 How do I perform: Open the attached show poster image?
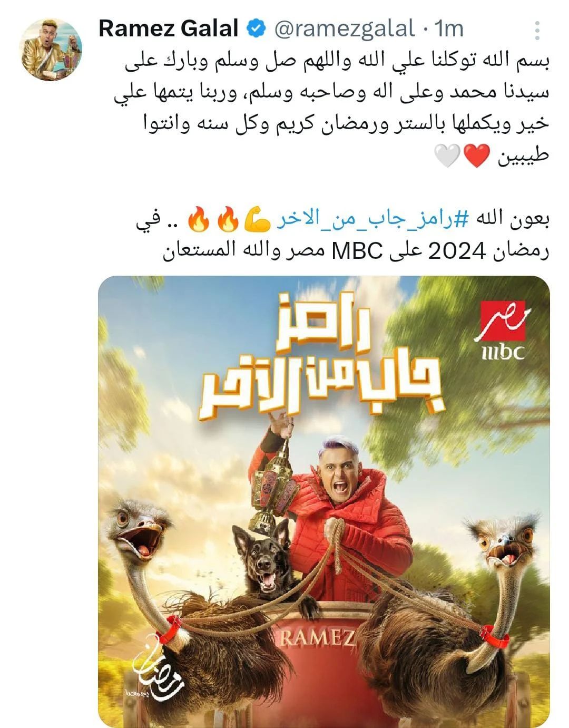(324, 501)
